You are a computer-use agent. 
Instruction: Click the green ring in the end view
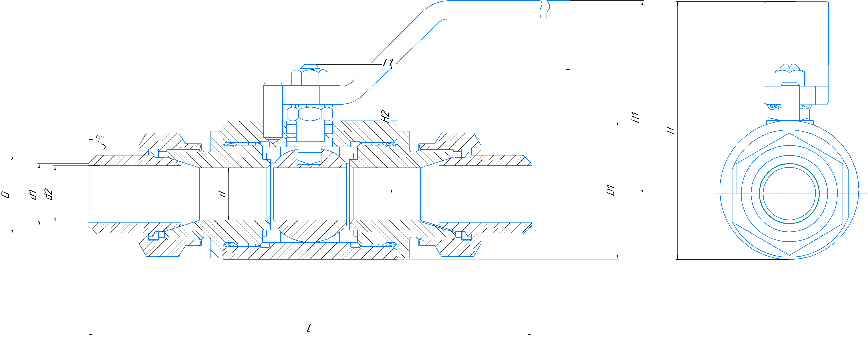click(789, 194)
